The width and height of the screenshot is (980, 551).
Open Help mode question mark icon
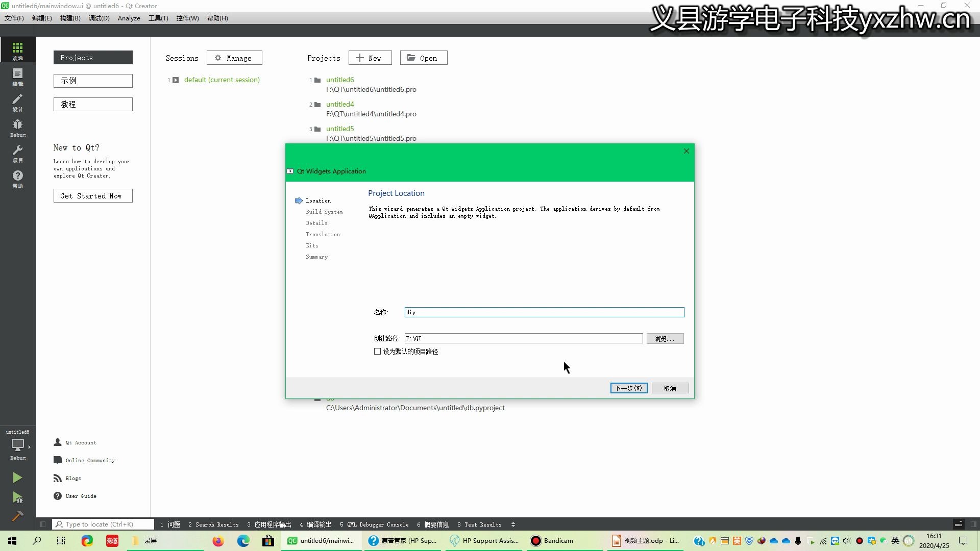[x=18, y=178]
